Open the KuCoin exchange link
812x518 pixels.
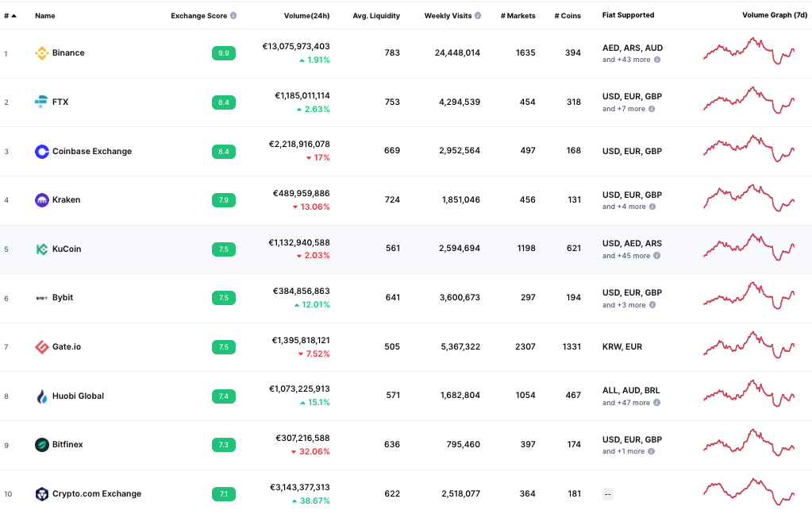[67, 249]
